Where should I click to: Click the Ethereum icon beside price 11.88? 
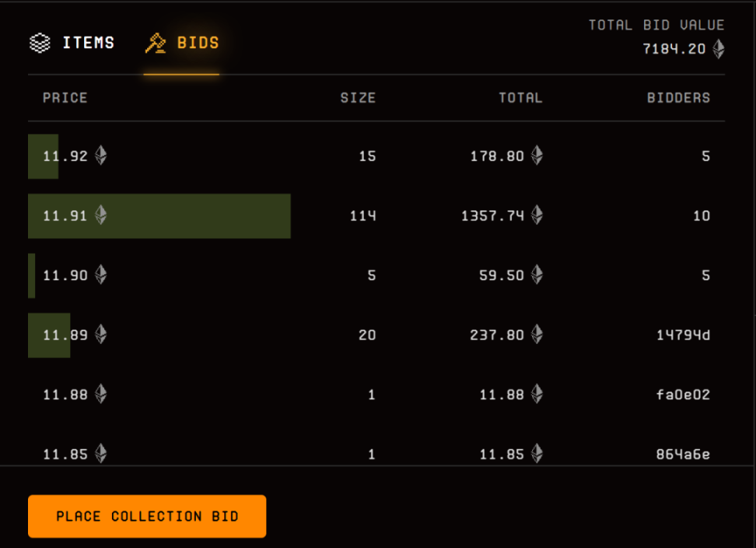click(100, 395)
